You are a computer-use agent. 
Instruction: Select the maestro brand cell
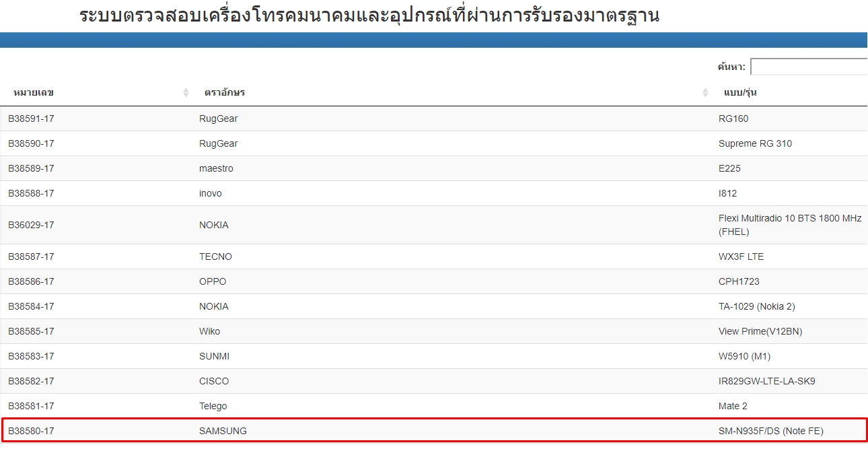click(x=216, y=169)
